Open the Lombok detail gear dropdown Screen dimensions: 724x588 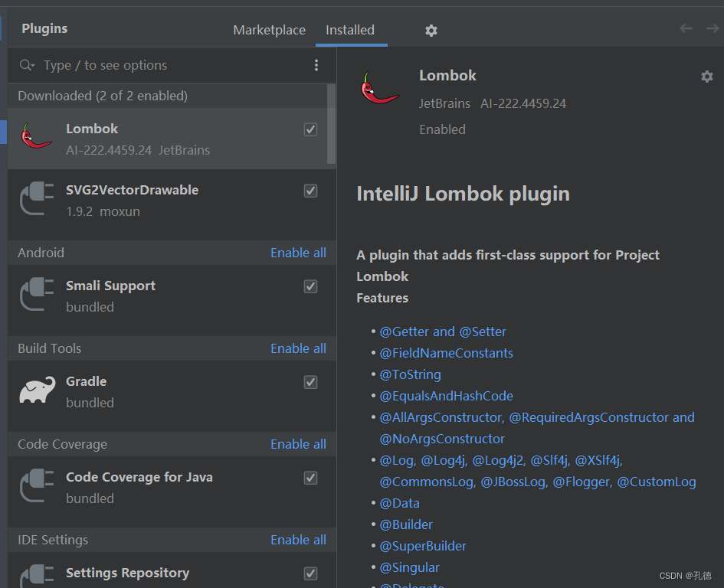click(707, 76)
